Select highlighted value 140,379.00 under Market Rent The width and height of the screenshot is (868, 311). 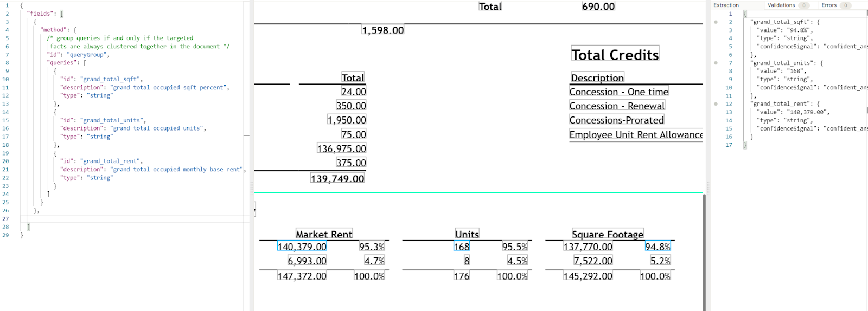[302, 247]
